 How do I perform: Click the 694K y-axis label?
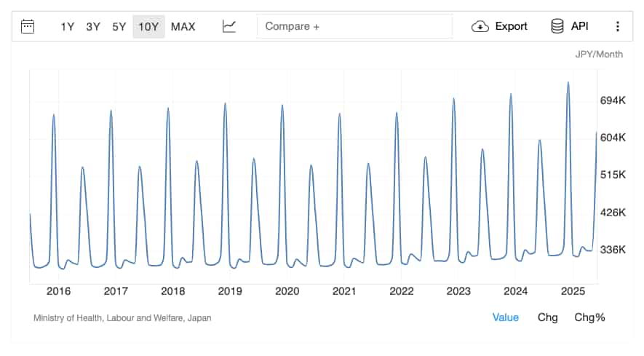(613, 100)
